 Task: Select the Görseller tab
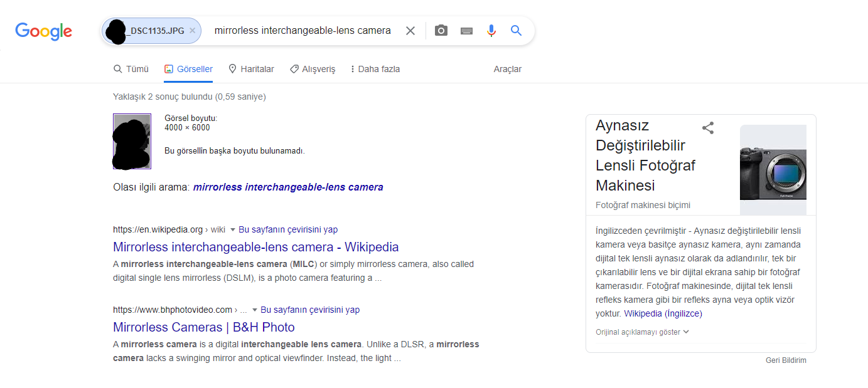(x=188, y=69)
